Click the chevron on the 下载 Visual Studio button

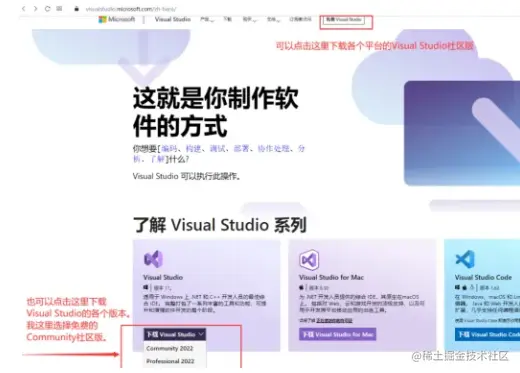pos(201,334)
